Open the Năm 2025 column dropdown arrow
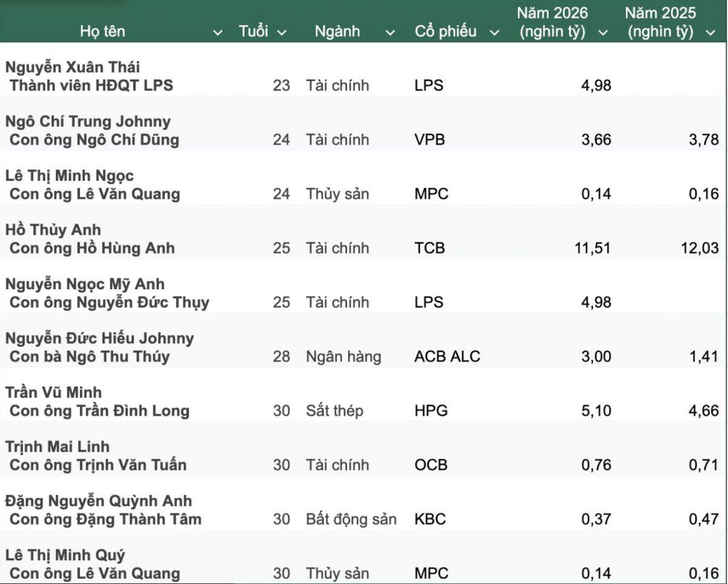 (710, 33)
